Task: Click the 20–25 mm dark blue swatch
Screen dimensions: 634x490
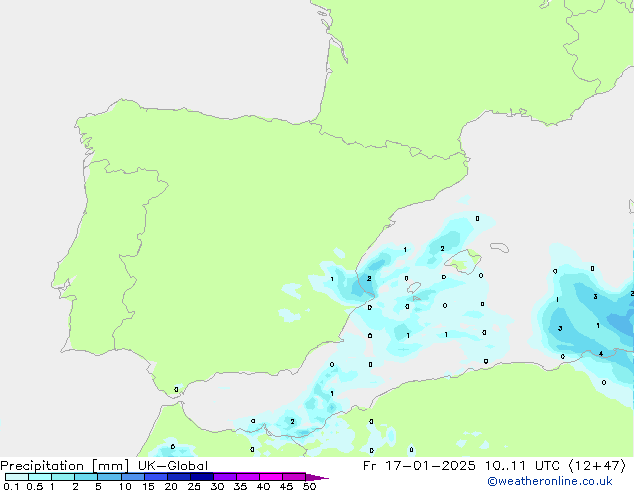Action: (x=179, y=477)
